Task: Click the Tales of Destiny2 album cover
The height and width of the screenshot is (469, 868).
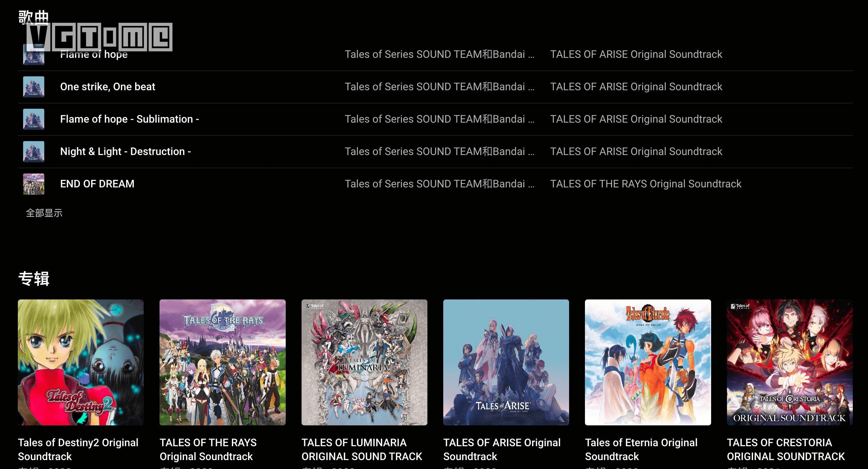Action: 81,363
